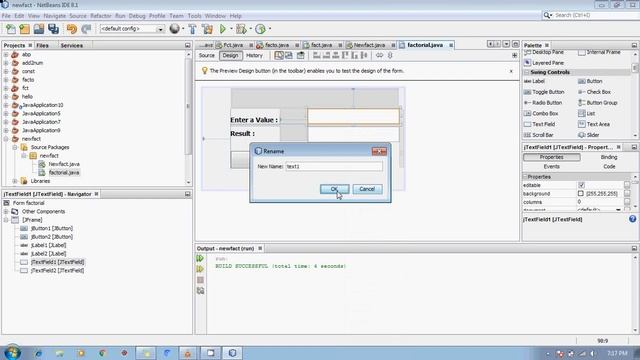Click the Debug Project toolbar icon
640x360 pixels.
[241, 29]
